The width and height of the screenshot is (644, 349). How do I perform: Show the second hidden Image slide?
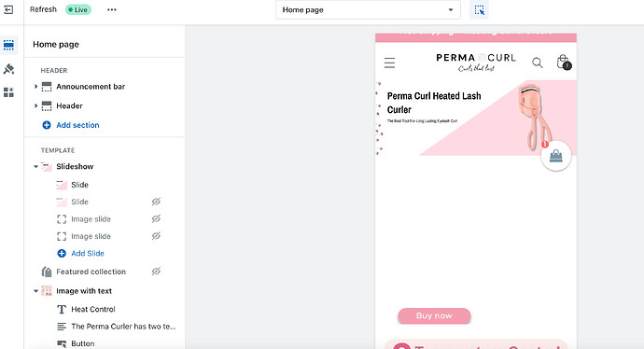click(x=156, y=236)
